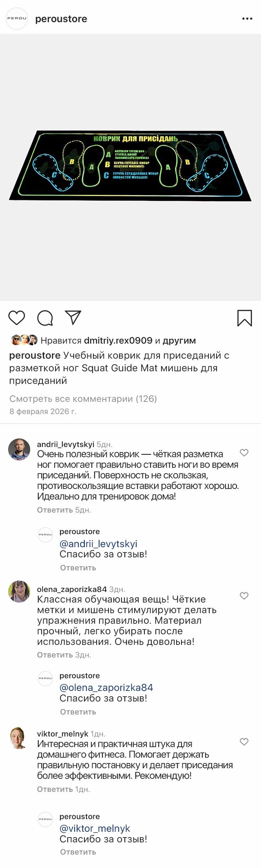Like olena_zaporizka84's comment
The image size is (261, 868).
tap(244, 596)
